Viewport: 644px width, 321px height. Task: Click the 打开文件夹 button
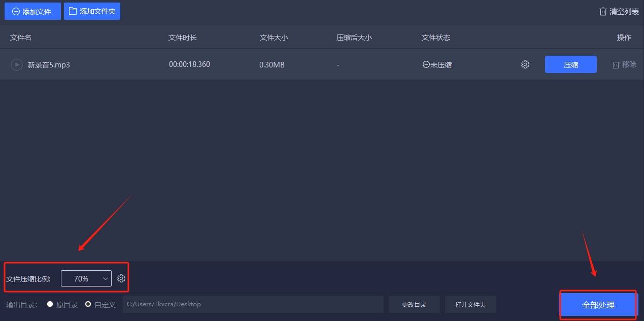(x=470, y=304)
